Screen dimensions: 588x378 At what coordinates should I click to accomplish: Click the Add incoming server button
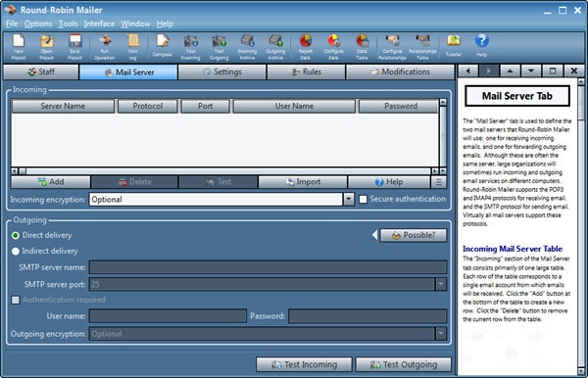[51, 182]
